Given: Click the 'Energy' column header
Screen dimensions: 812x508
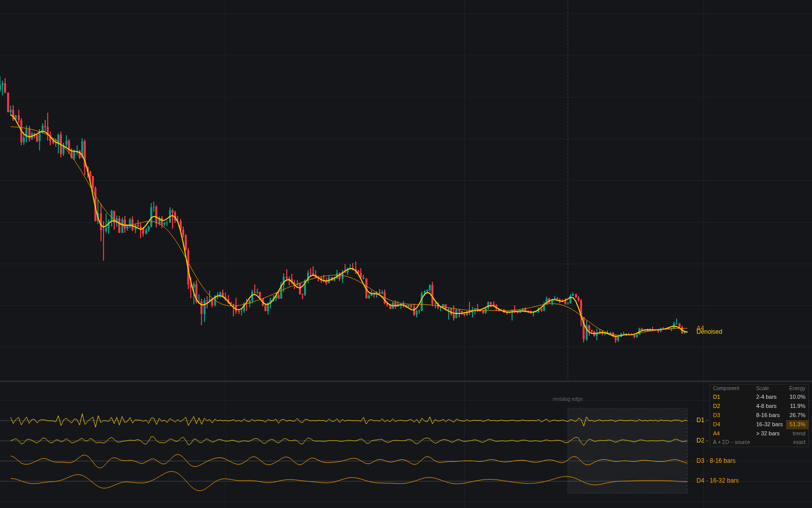Looking at the screenshot, I should pyautogui.click(x=797, y=388).
